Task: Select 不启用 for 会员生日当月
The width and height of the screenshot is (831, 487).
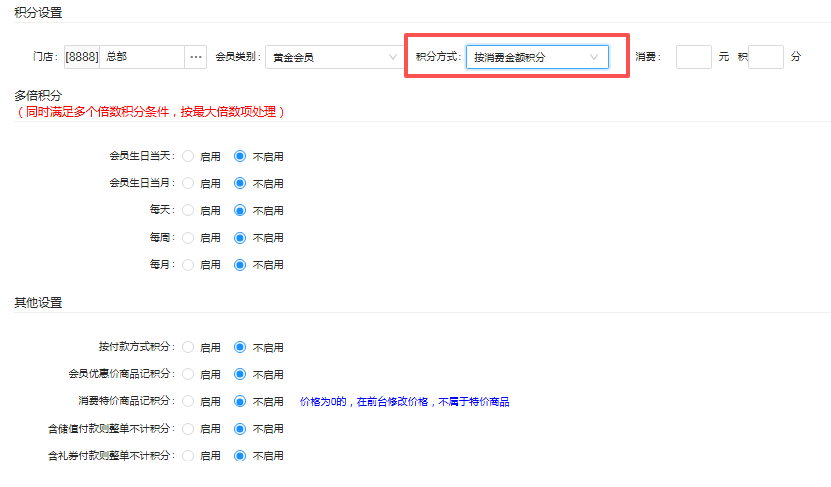Action: (x=240, y=183)
